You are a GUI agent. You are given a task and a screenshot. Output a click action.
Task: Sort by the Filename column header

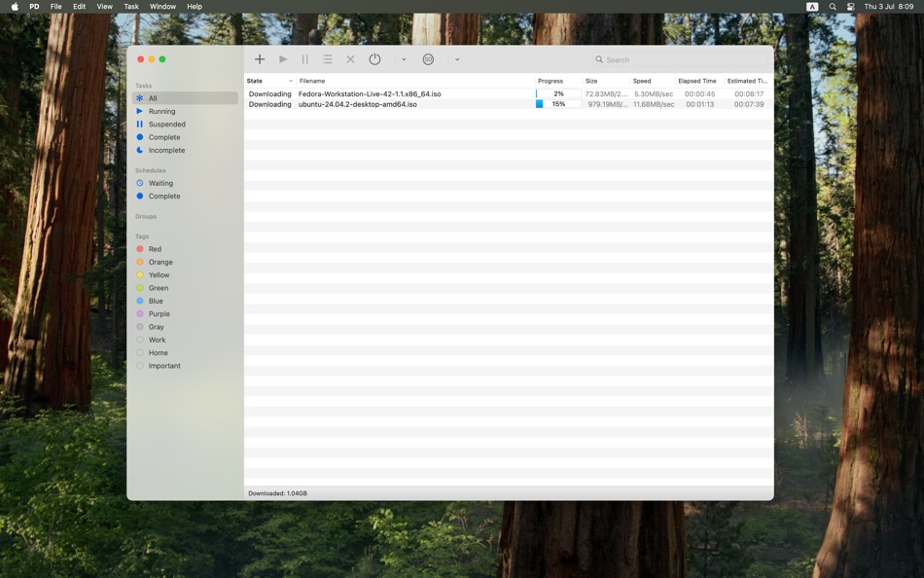pos(415,81)
